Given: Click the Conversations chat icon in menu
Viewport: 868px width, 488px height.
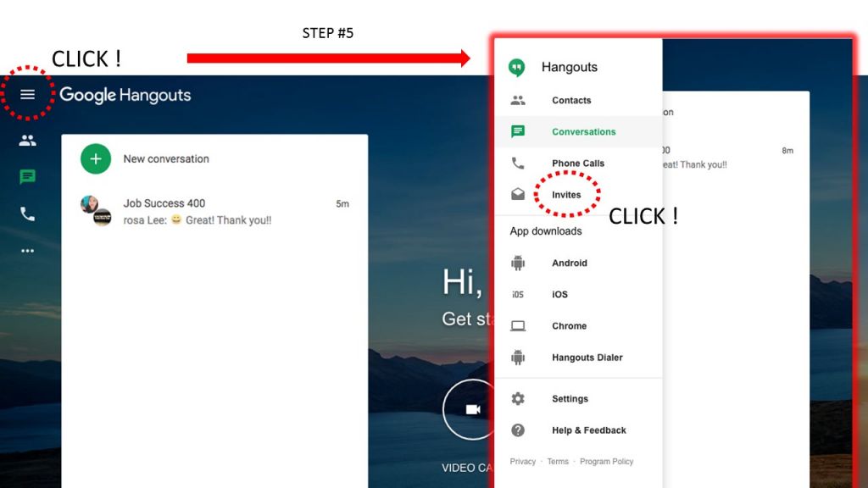Looking at the screenshot, I should 518,131.
